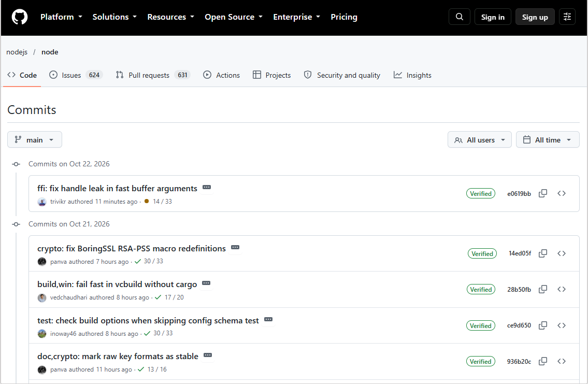Open commit 'build,win: fail fast in vcbuild without cargo'
The height and width of the screenshot is (384, 588).
(117, 285)
